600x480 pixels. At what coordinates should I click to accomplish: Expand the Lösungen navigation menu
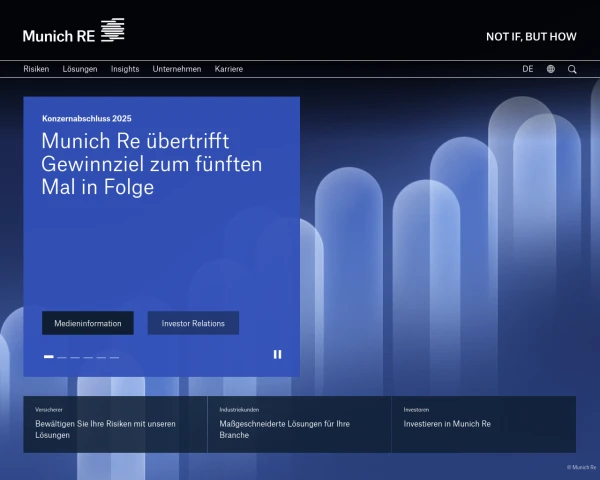coord(80,69)
